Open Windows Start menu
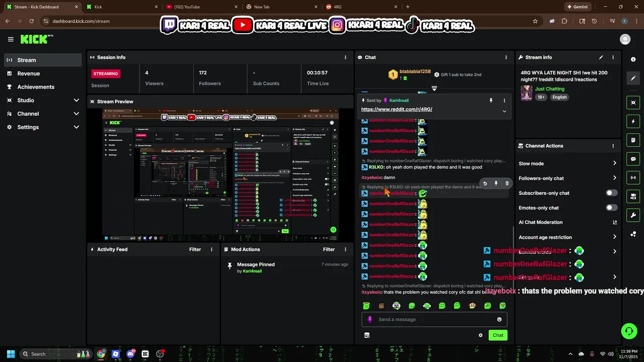 [x=11, y=354]
